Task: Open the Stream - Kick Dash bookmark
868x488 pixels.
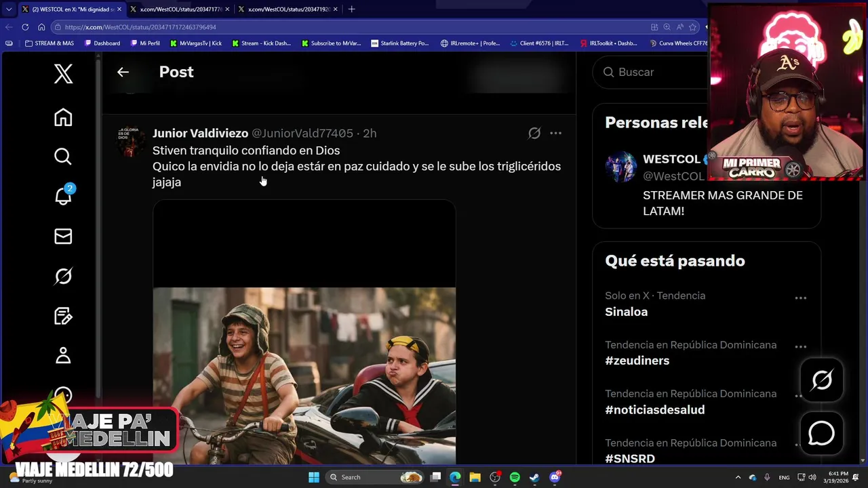Action: pyautogui.click(x=261, y=43)
